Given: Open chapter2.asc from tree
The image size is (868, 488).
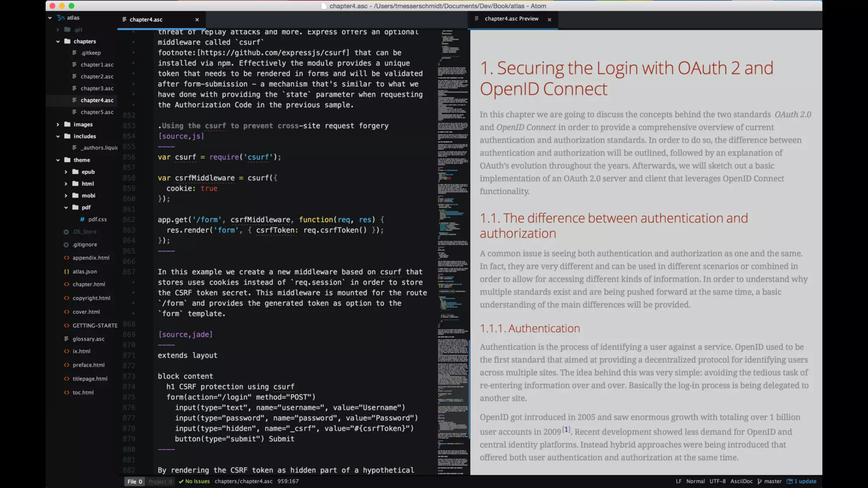Looking at the screenshot, I should click(97, 77).
